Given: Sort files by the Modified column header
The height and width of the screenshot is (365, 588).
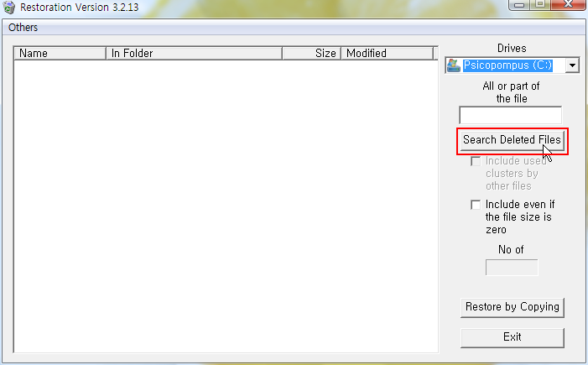Looking at the screenshot, I should point(387,53).
